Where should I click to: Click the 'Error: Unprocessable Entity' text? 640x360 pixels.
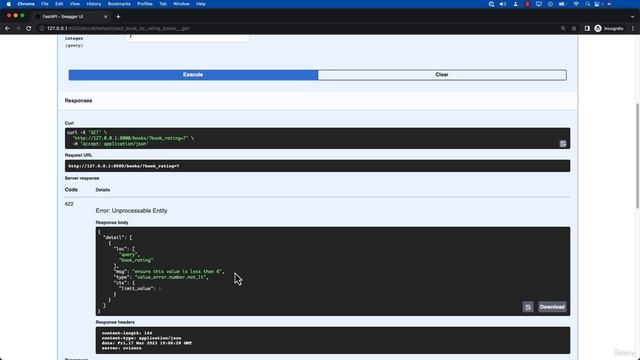click(x=131, y=211)
